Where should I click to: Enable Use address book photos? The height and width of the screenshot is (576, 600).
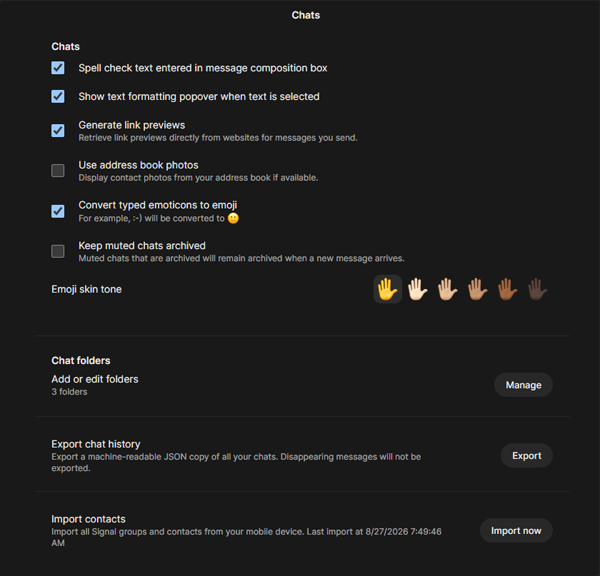pos(58,170)
